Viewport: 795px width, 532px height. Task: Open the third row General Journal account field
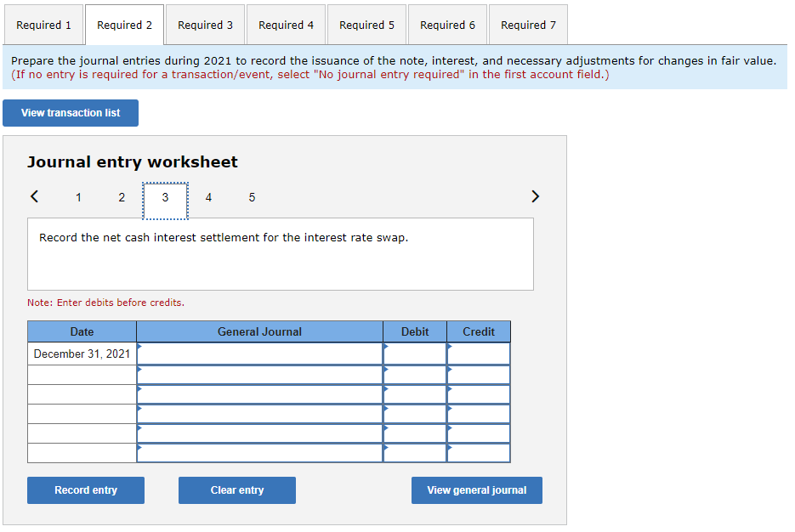[x=259, y=394]
